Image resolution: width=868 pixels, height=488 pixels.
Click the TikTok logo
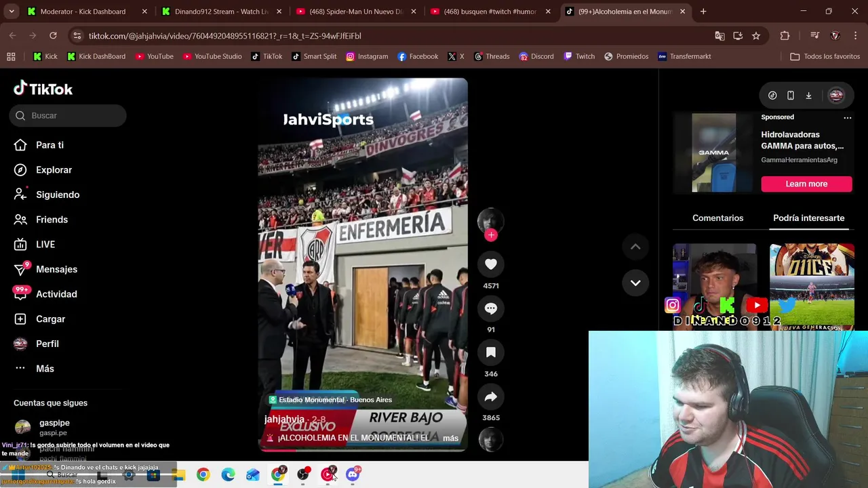tap(43, 88)
